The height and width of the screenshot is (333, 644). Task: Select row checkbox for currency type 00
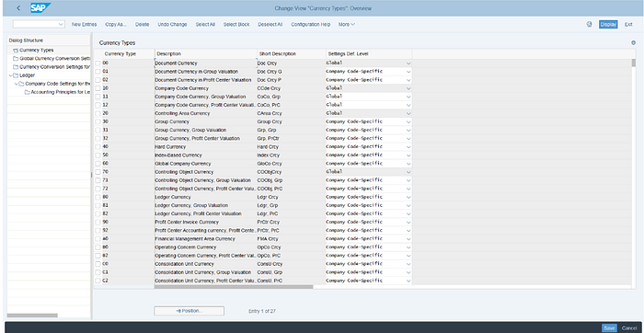[98, 63]
